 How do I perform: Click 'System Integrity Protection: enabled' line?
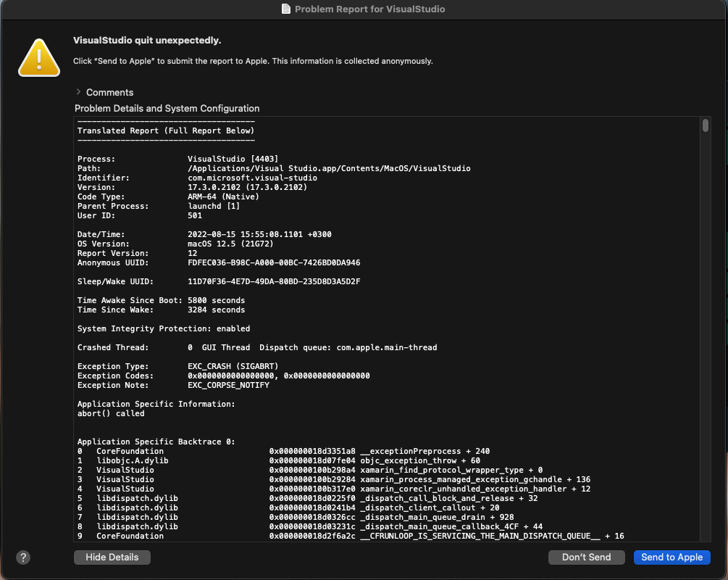coord(164,328)
